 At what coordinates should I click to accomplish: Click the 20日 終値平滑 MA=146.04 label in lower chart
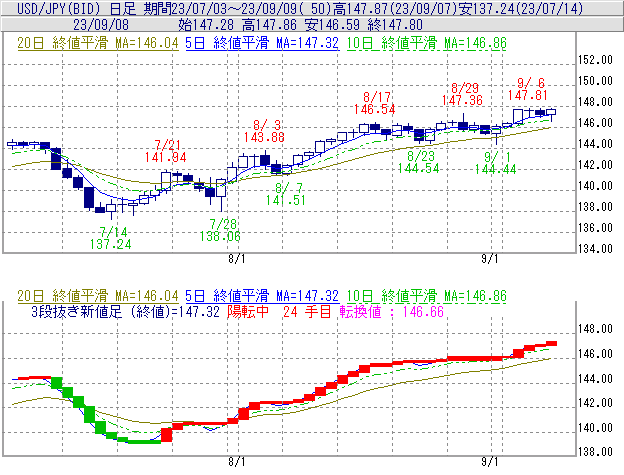[x=98, y=296]
